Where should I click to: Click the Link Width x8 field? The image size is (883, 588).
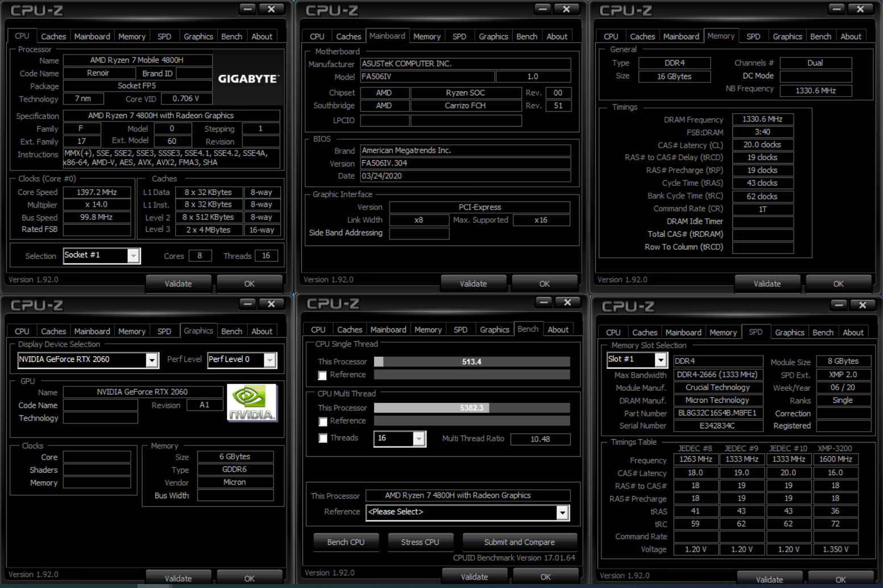point(419,220)
